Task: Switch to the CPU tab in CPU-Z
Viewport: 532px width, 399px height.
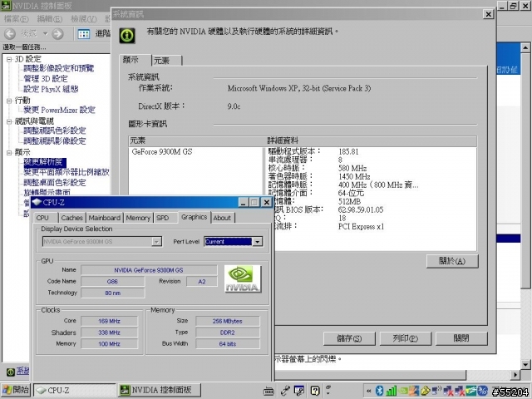Action: (x=47, y=218)
